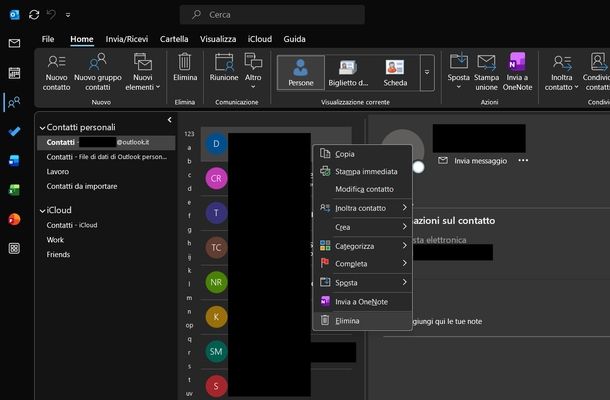Choose Elimina from the context menu

click(x=363, y=321)
